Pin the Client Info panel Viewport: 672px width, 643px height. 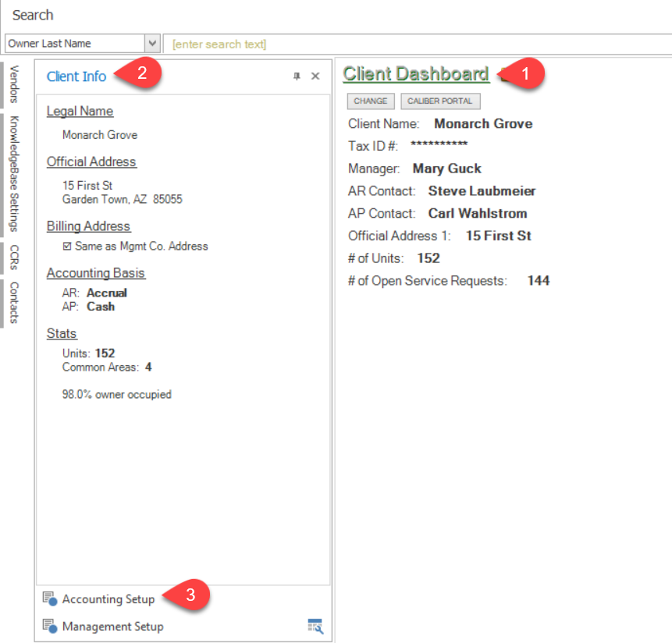click(297, 76)
